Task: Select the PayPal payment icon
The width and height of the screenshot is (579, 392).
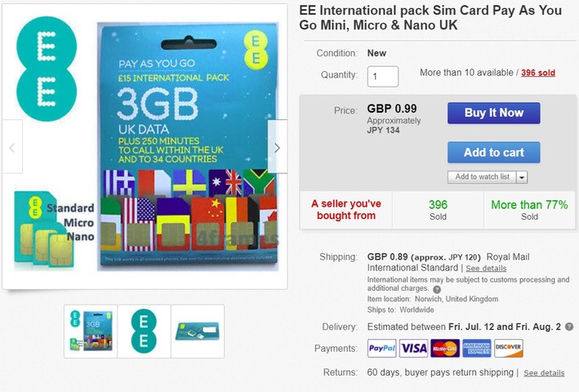Action: pos(382,348)
